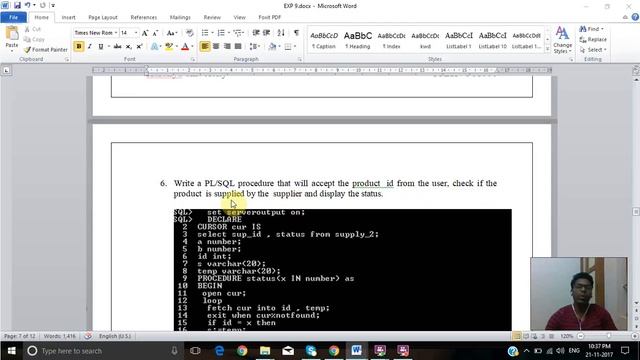
Task: Apply text effects to selection
Action: pos(154,47)
